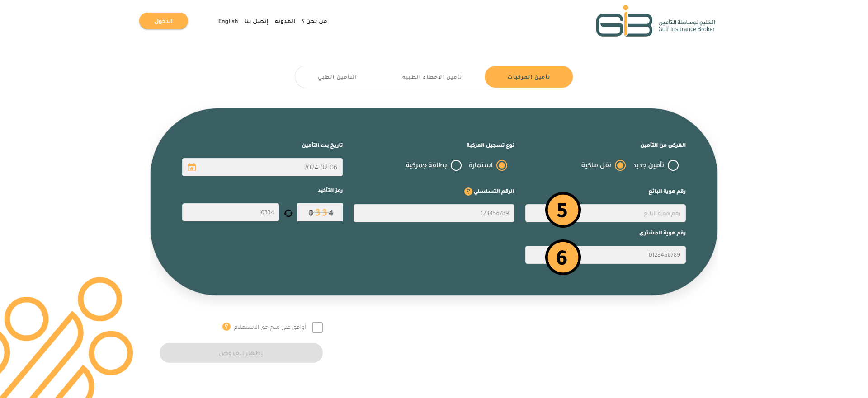The height and width of the screenshot is (398, 868).
Task: Click the 0334 captcha image
Action: pyautogui.click(x=320, y=212)
